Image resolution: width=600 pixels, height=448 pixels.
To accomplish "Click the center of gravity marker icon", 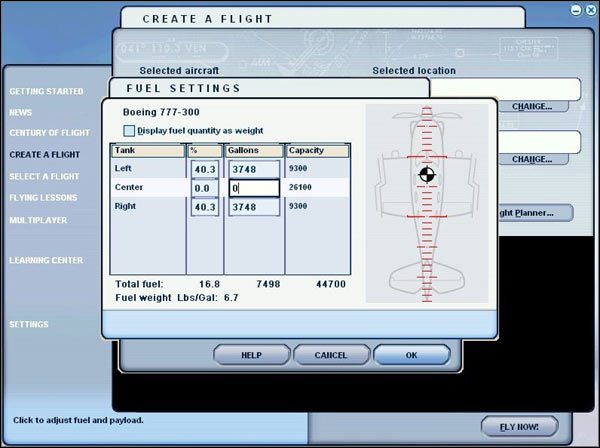I will [427, 175].
